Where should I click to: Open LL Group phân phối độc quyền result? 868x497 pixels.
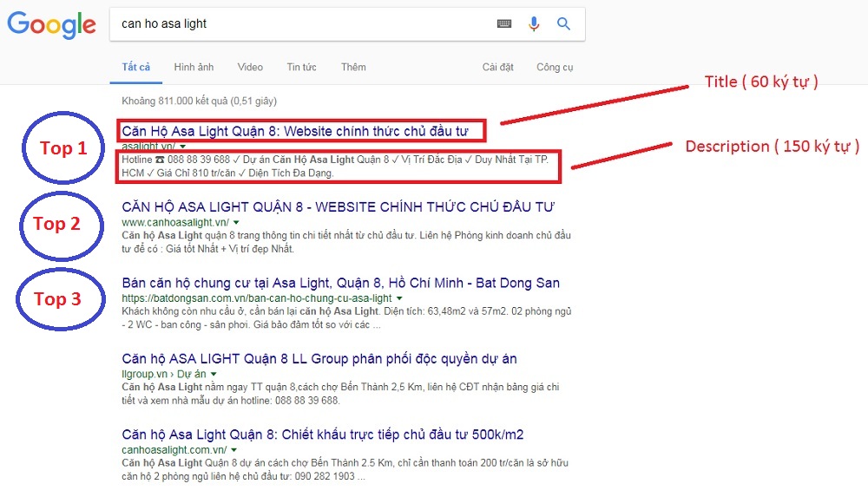(319, 359)
